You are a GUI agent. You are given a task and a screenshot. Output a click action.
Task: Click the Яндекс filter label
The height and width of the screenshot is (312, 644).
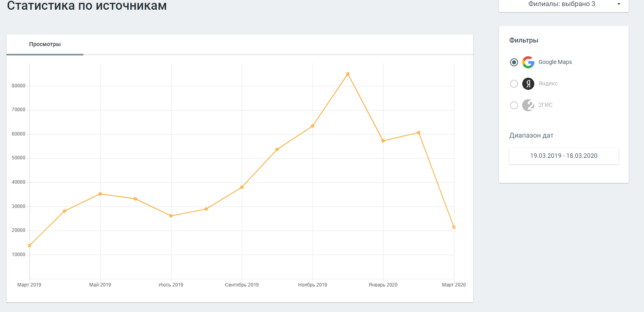(548, 84)
